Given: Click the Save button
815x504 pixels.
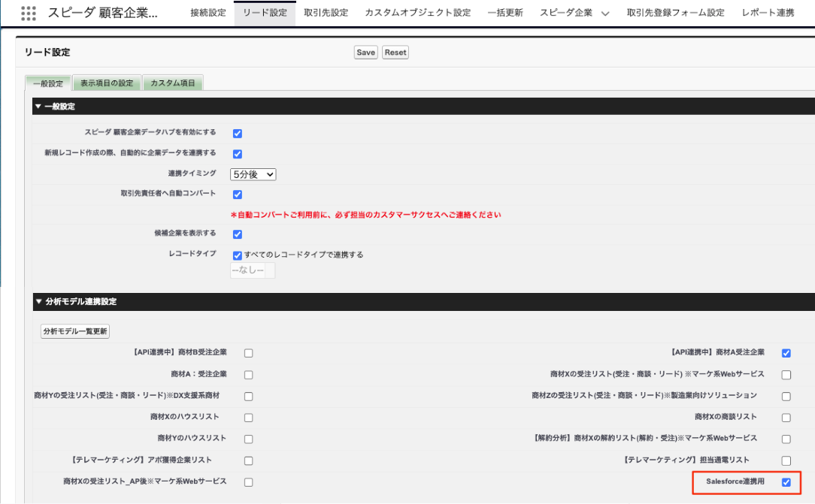Looking at the screenshot, I should [365, 52].
